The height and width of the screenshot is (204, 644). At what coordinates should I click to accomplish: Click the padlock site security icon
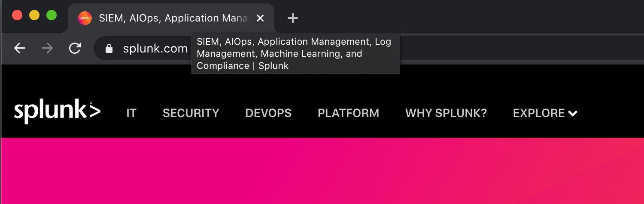[x=109, y=49]
